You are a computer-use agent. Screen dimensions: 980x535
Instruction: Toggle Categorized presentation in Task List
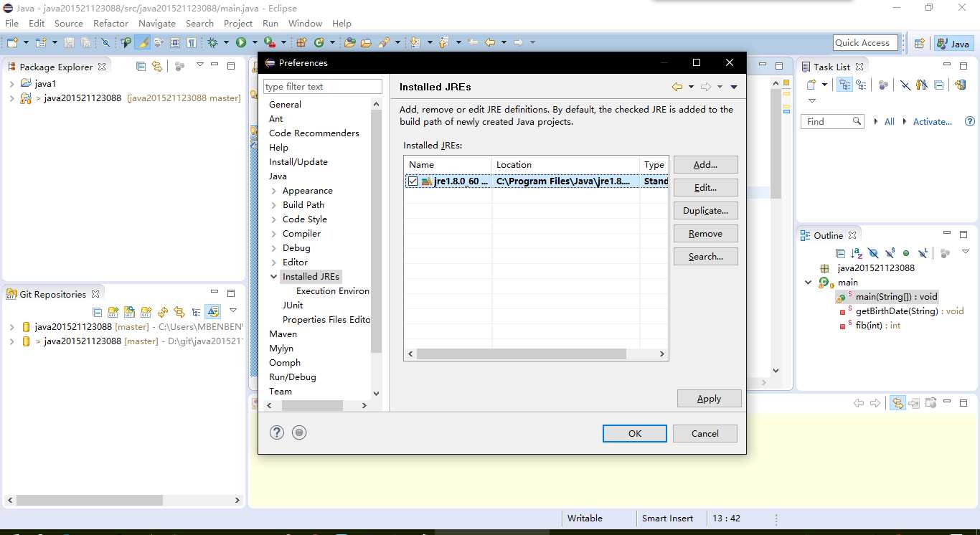pyautogui.click(x=845, y=85)
